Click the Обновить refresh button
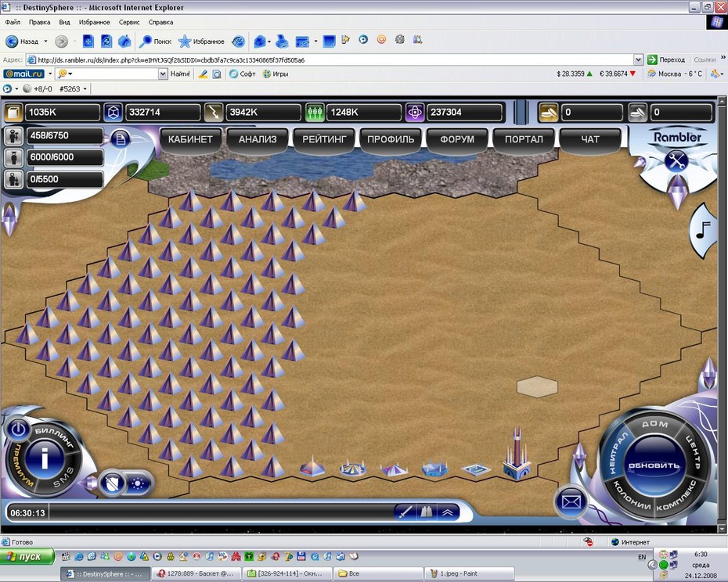The height and width of the screenshot is (582, 728). pos(654,465)
